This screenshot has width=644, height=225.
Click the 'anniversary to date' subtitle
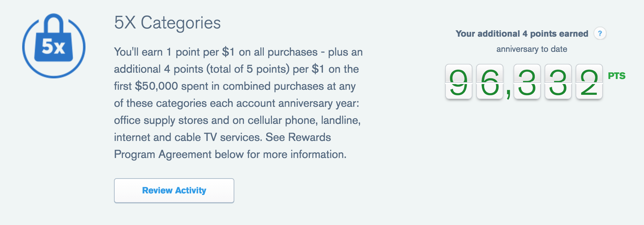[532, 49]
